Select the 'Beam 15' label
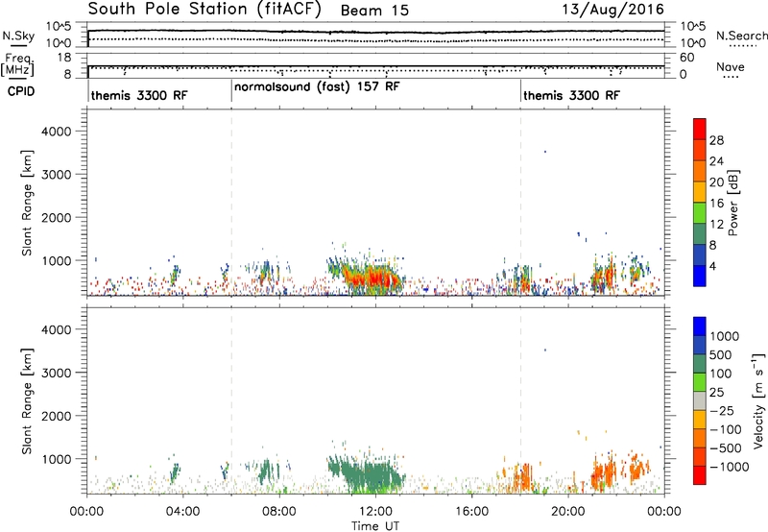 [374, 11]
